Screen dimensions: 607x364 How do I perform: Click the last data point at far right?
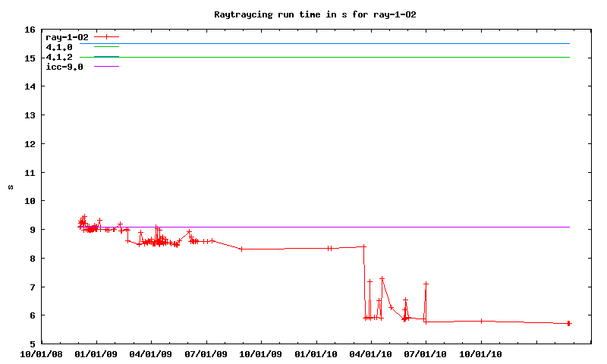click(x=569, y=324)
